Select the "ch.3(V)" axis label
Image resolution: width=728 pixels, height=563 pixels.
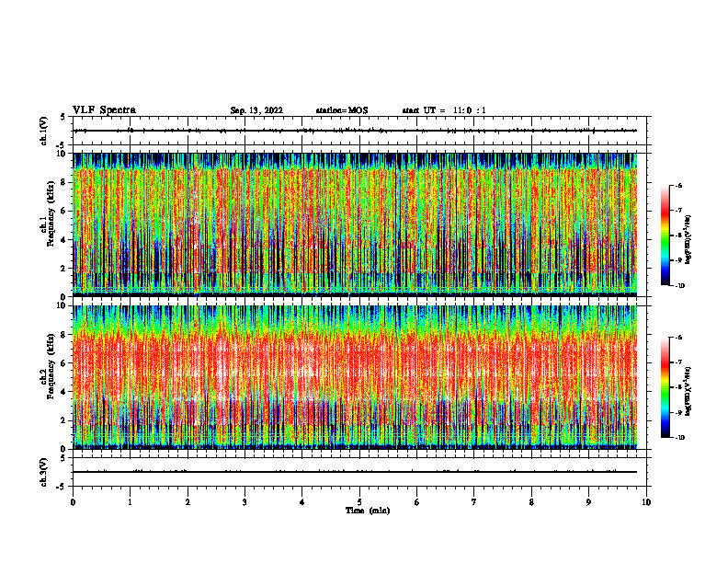coord(44,472)
